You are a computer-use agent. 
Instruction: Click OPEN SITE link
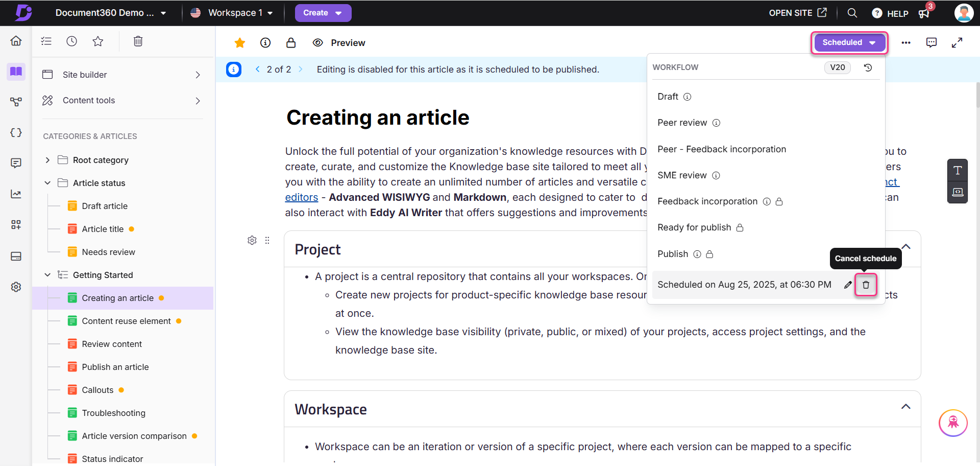click(798, 13)
